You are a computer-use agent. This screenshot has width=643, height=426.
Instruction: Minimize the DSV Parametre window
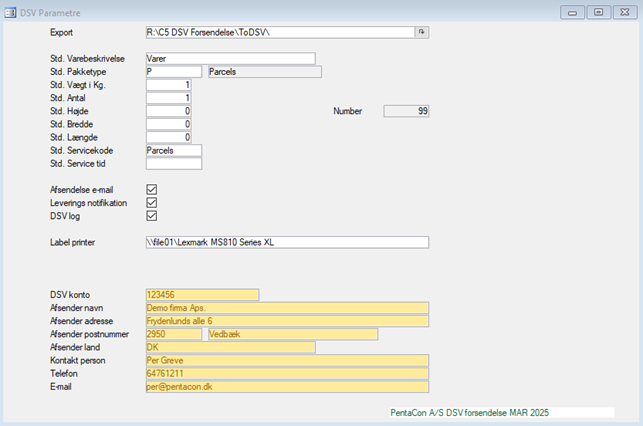572,11
